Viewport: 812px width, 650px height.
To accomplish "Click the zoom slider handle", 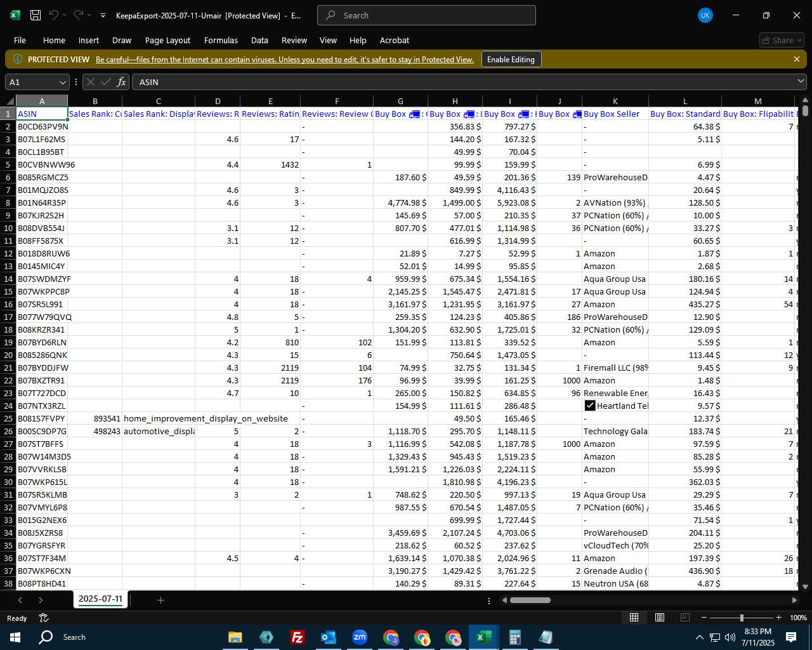I will (742, 618).
